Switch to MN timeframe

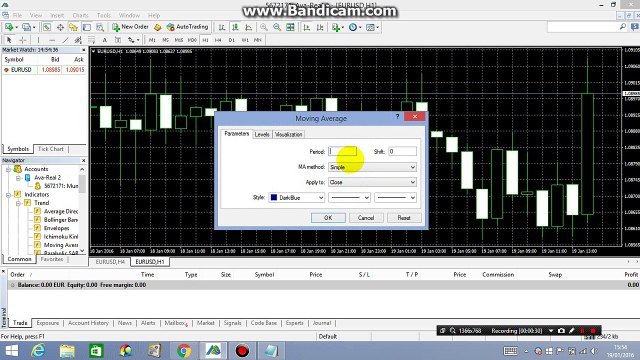pos(258,40)
